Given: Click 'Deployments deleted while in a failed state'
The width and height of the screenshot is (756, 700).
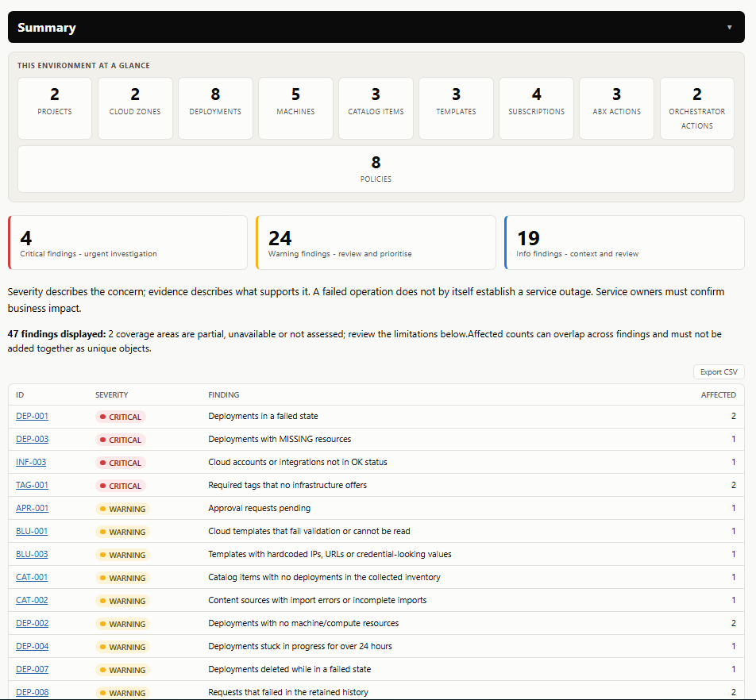Looking at the screenshot, I should click(x=290, y=669).
